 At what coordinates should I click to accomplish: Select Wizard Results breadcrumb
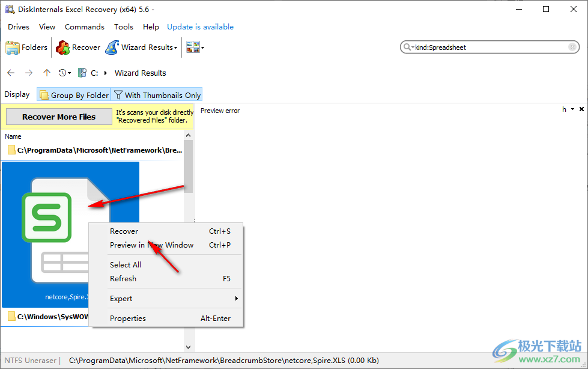141,73
